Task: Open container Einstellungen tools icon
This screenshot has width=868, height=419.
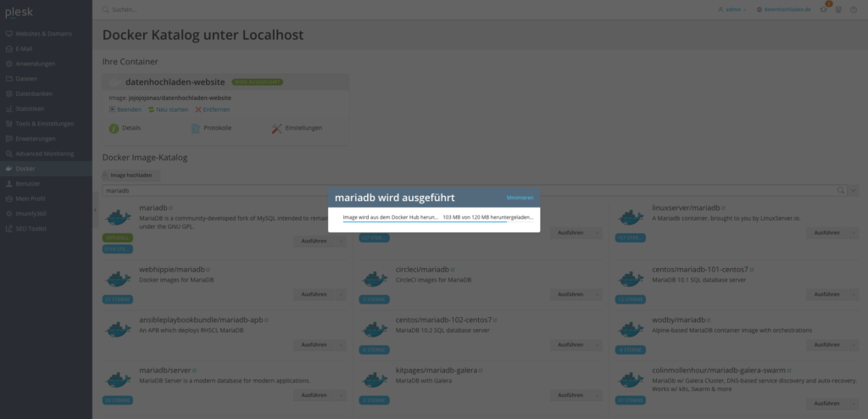Action: pyautogui.click(x=277, y=128)
